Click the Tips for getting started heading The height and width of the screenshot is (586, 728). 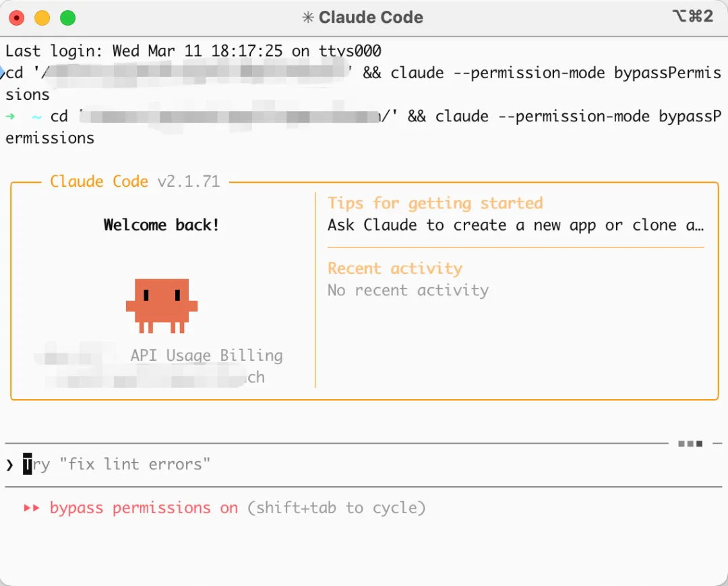click(x=435, y=203)
